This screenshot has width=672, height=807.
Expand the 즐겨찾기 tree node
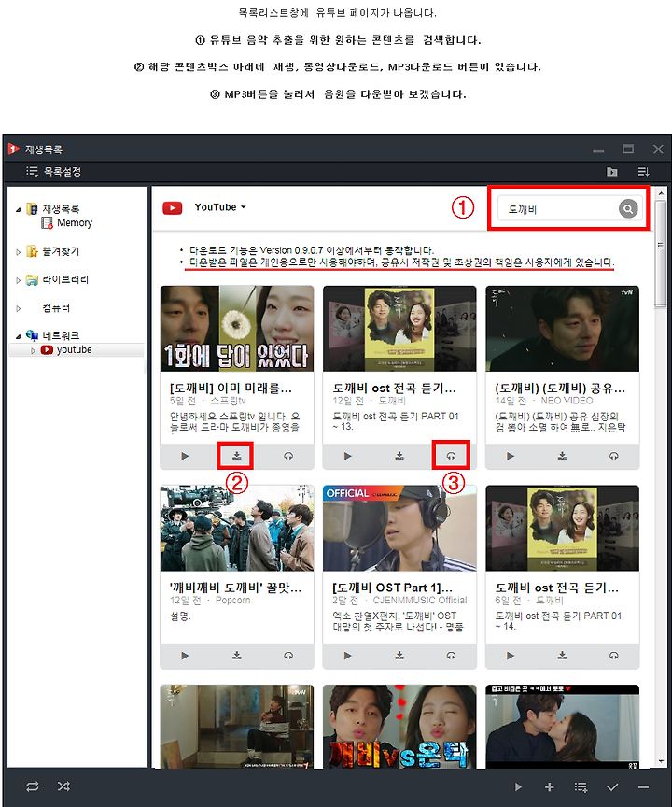pyautogui.click(x=18, y=252)
